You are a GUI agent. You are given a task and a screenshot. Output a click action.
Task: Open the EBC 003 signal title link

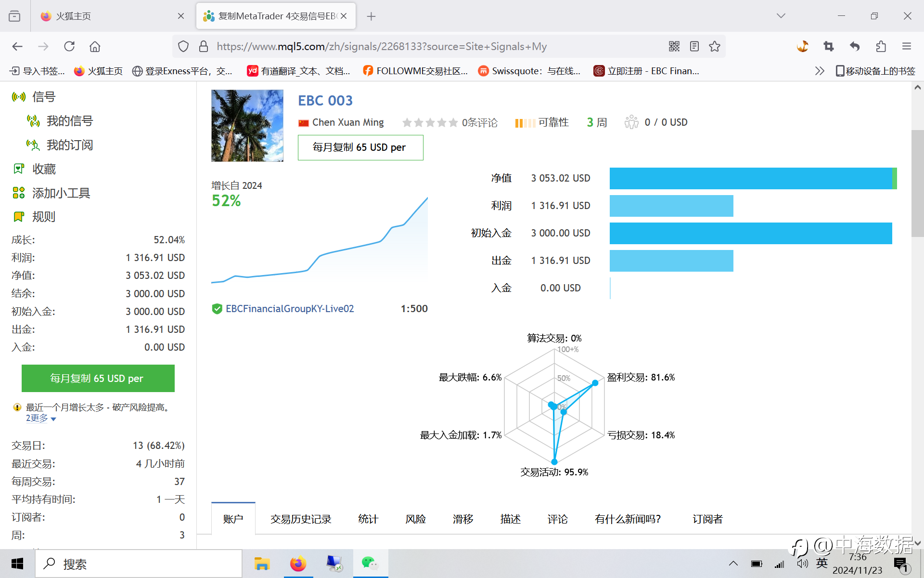(x=325, y=101)
